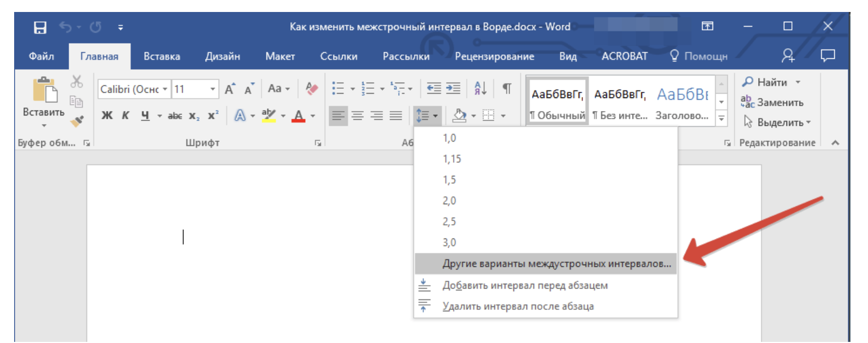Toggle Bold formatting (Ж)

click(107, 115)
